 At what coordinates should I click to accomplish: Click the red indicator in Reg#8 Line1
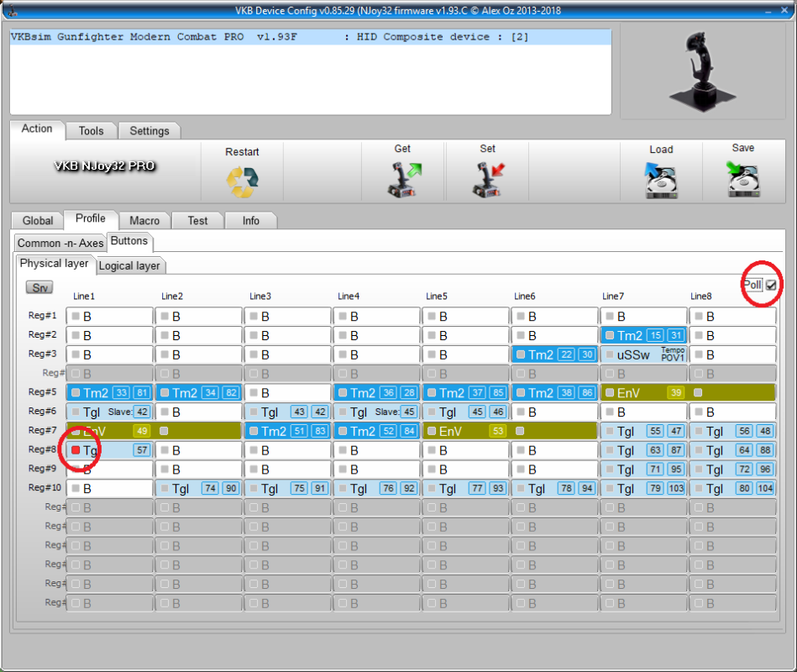click(76, 451)
